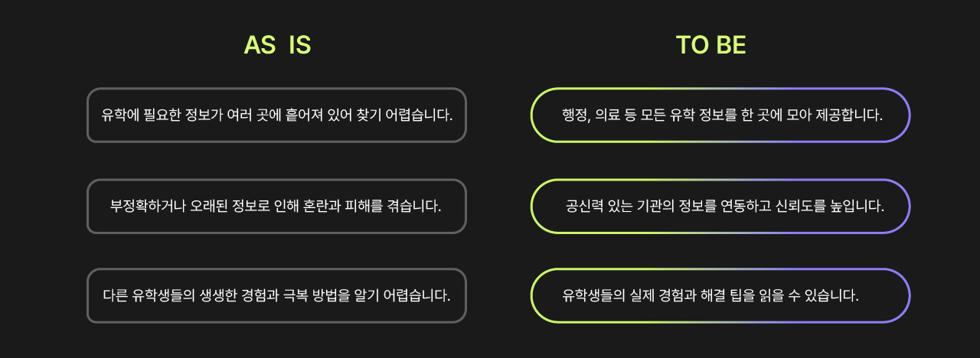The height and width of the screenshot is (358, 980).
Task: Click the "AS IS" heading
Action: [277, 45]
